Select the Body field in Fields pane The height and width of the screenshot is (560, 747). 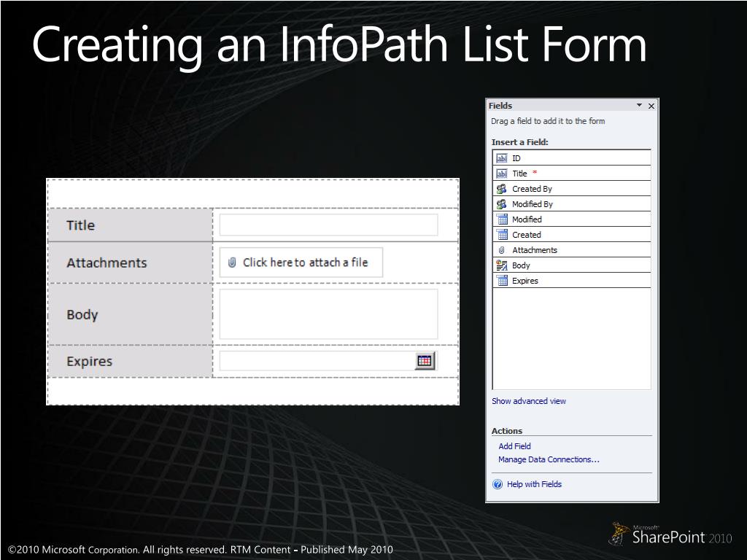pyautogui.click(x=572, y=265)
